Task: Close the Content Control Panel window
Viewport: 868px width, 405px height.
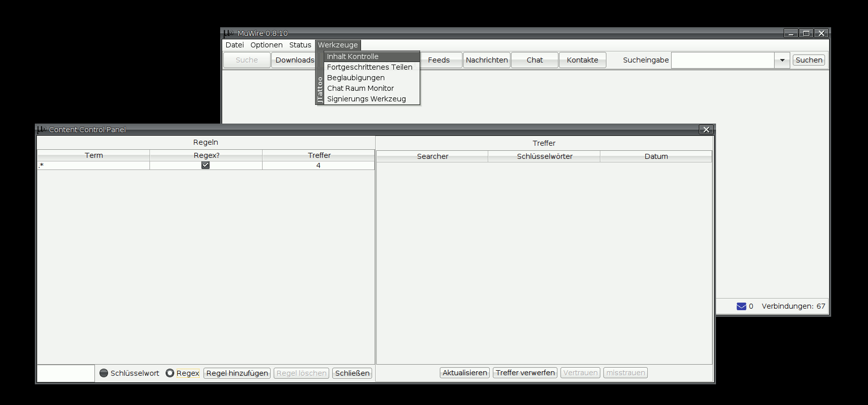Action: (706, 130)
